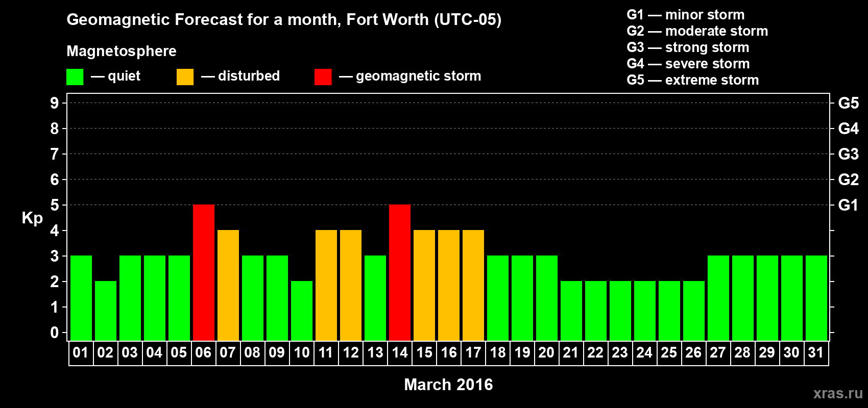
Task: Click the 'G3 — strong storm' legend line
Action: coord(688,47)
